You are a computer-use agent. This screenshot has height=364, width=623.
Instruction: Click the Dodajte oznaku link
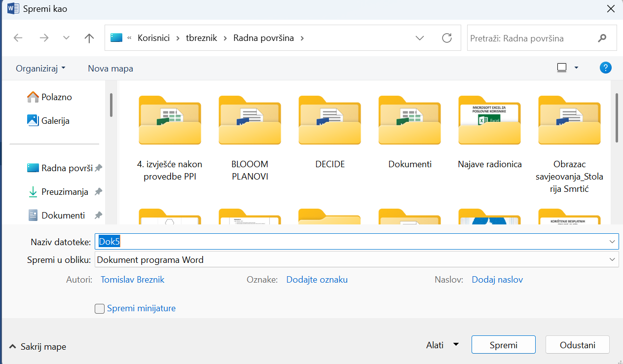tap(317, 280)
